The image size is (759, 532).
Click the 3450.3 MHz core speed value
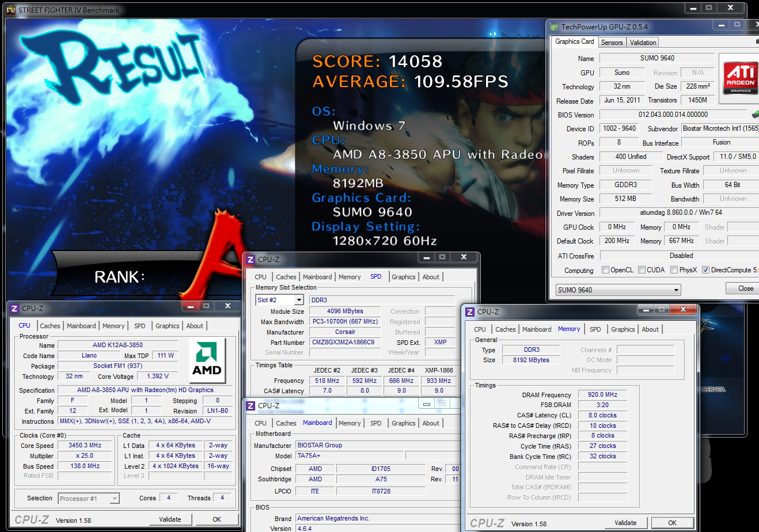pyautogui.click(x=85, y=445)
